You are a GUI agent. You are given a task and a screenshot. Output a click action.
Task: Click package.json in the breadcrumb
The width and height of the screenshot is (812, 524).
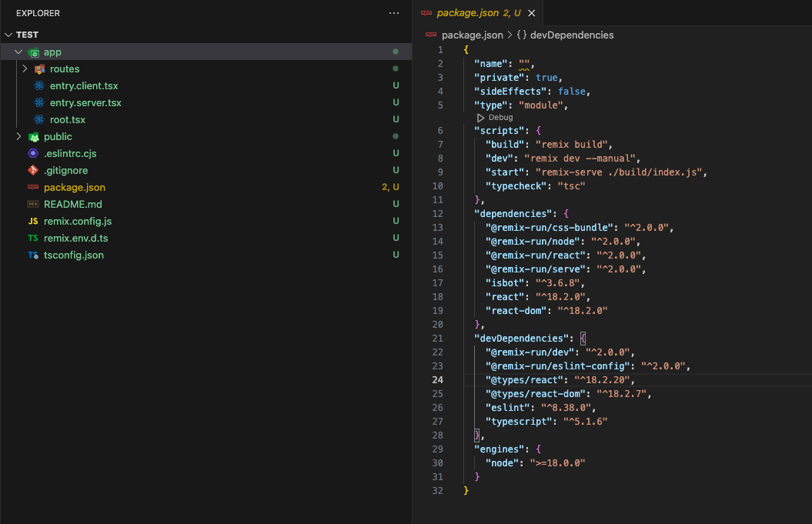pos(473,35)
